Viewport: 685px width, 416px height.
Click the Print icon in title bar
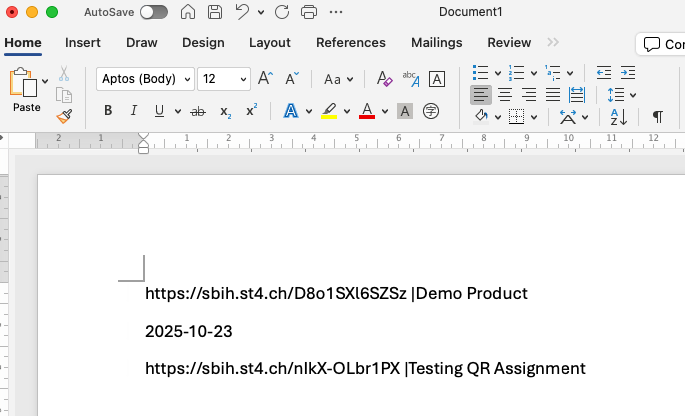pyautogui.click(x=309, y=12)
